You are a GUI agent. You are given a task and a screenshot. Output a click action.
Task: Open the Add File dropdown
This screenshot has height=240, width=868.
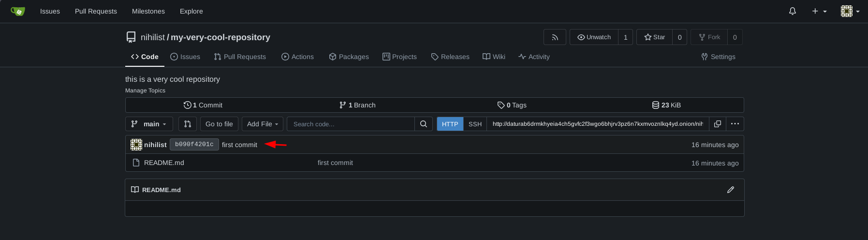pos(263,124)
